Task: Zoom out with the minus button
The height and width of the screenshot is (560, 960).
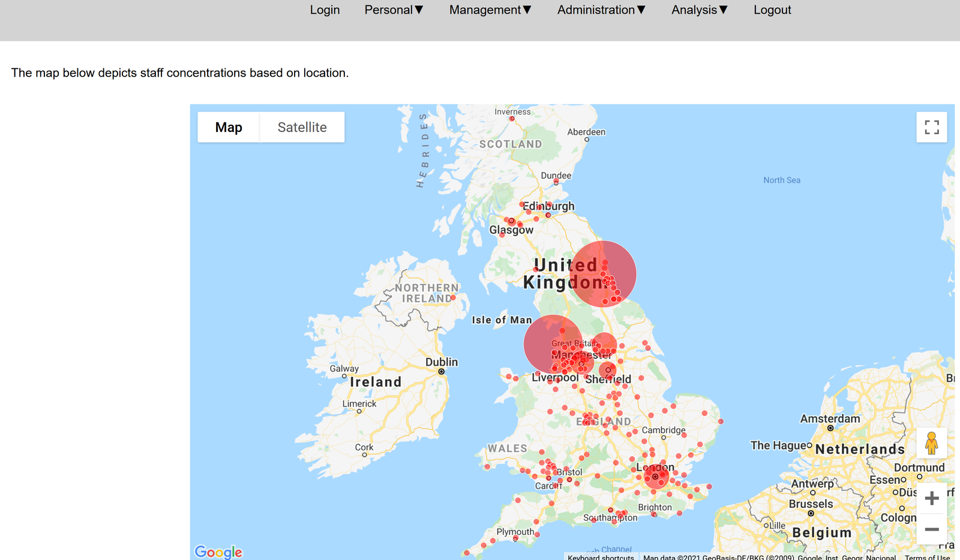Action: click(931, 529)
